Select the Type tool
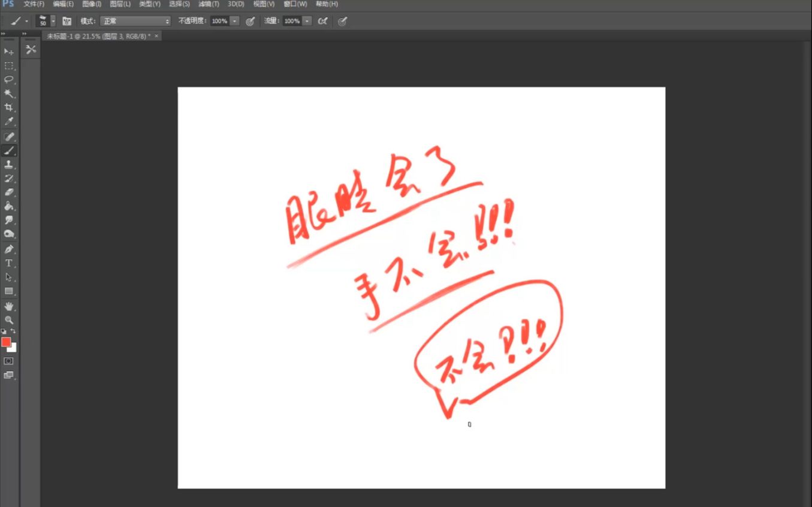The height and width of the screenshot is (507, 812). coord(9,263)
